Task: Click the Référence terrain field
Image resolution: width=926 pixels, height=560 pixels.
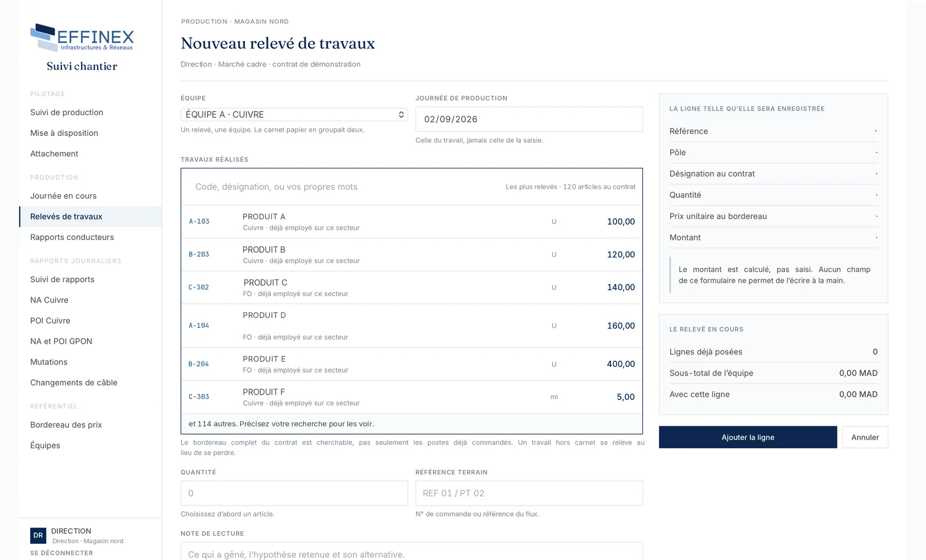Action: 529,493
